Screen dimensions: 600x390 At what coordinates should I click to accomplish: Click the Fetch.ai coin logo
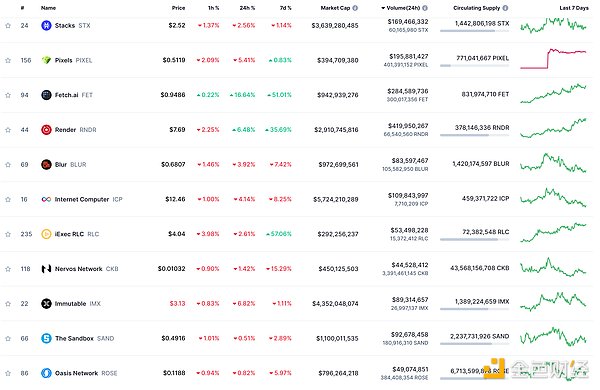(46, 95)
